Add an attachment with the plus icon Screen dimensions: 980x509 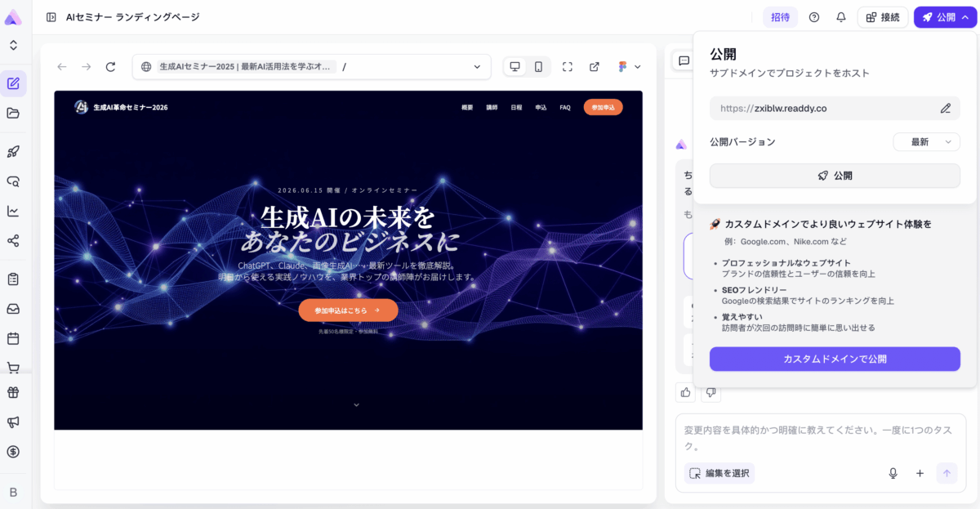[x=920, y=473]
